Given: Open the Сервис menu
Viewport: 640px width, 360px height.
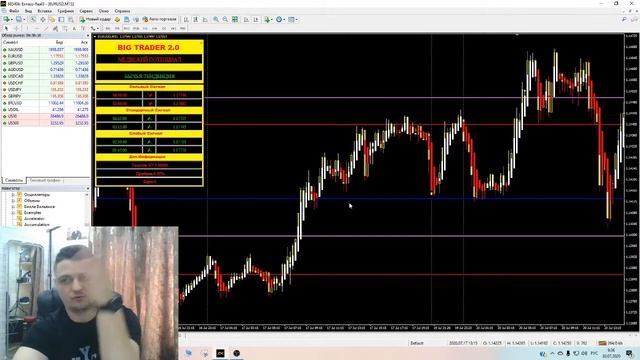Looking at the screenshot, I should pyautogui.click(x=86, y=11).
